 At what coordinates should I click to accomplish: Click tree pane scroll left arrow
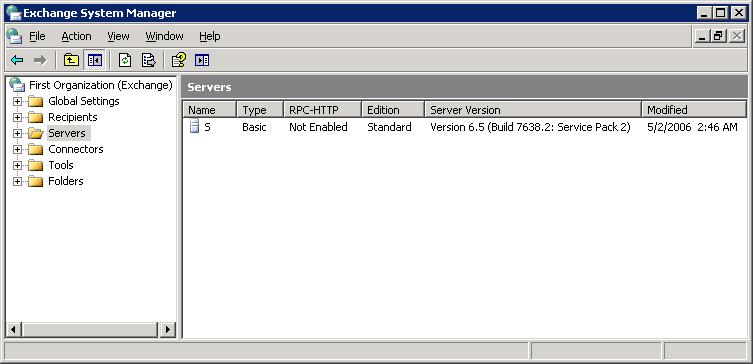pos(13,329)
